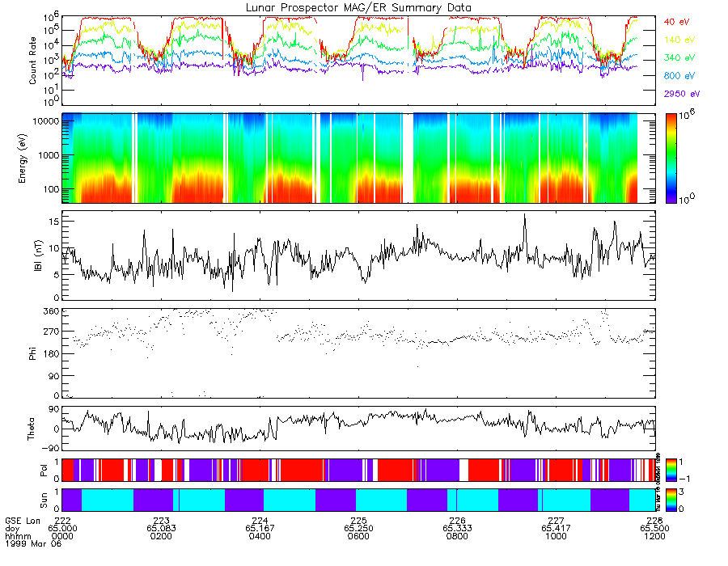
Task: Select the blue '800 eV' legend label
Action: (x=679, y=76)
